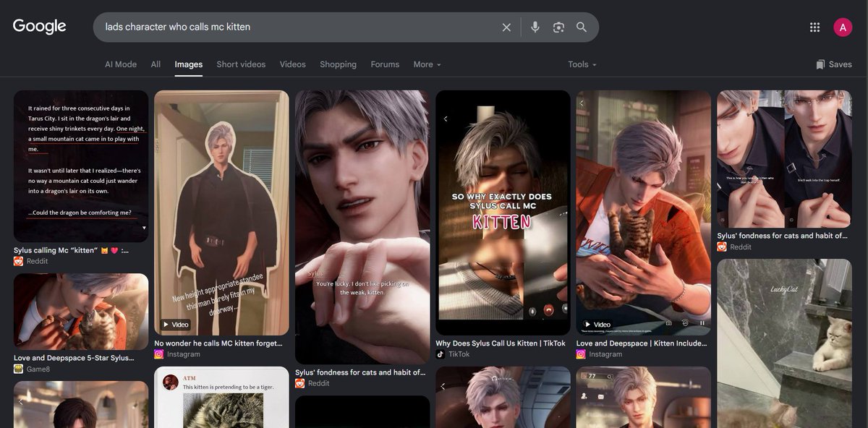Click Instagram icon under No wonder he calls MC kitten
The height and width of the screenshot is (428, 868).
pos(159,354)
